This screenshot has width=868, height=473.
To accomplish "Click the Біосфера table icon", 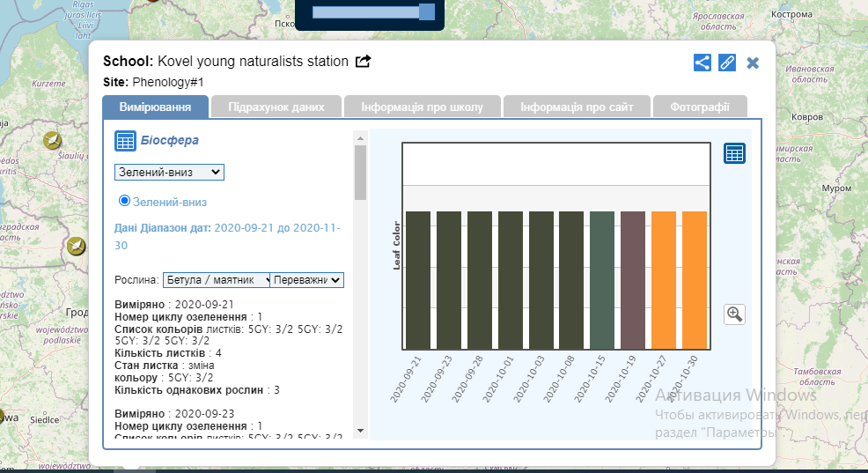I will tap(125, 141).
